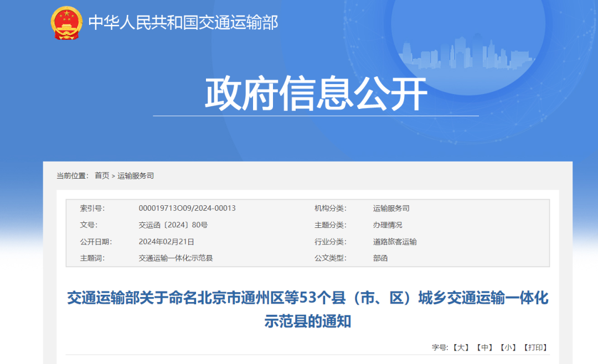Click the publish date 2024年02月21日
This screenshot has height=364, width=598.
[166, 242]
